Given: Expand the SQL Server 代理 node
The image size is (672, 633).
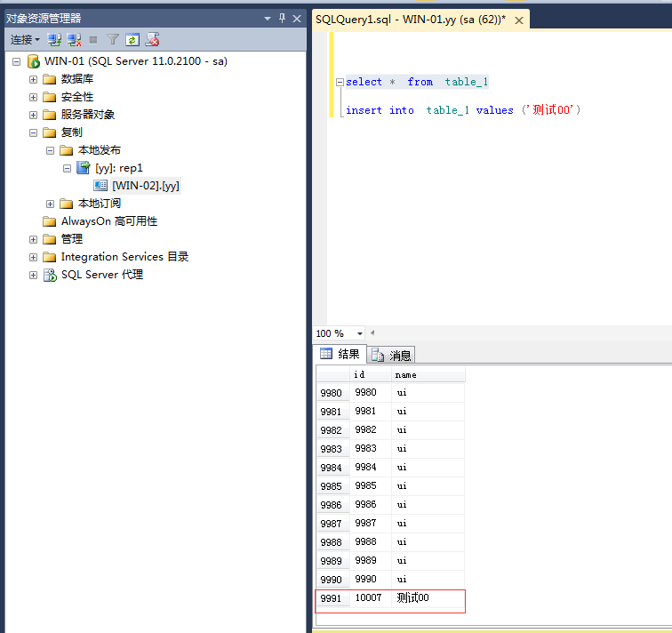Looking at the screenshot, I should (x=33, y=275).
